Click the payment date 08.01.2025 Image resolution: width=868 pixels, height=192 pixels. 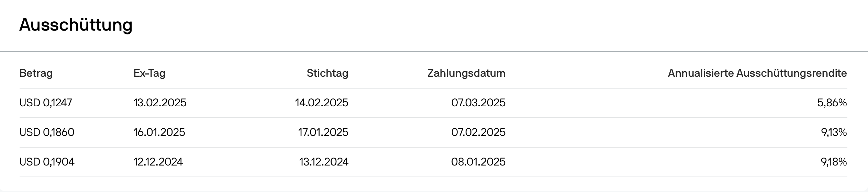(x=478, y=162)
